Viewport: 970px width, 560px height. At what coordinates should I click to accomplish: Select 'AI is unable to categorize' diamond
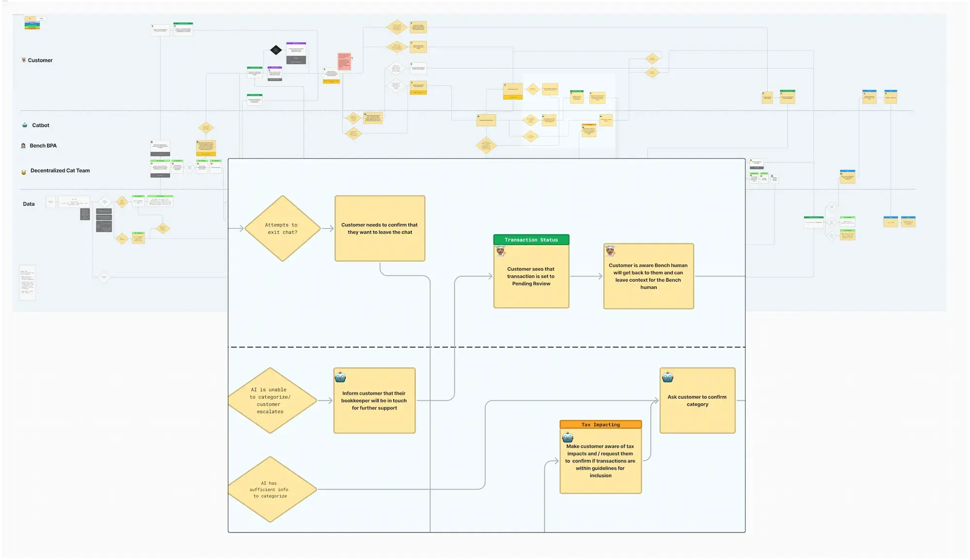(x=272, y=400)
